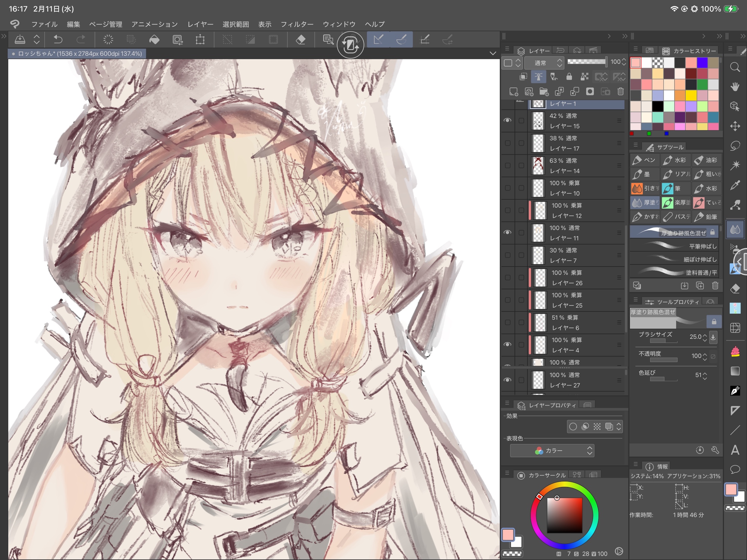The image size is (747, 560).
Task: Select the eraser icon in command bar
Action: tap(301, 40)
